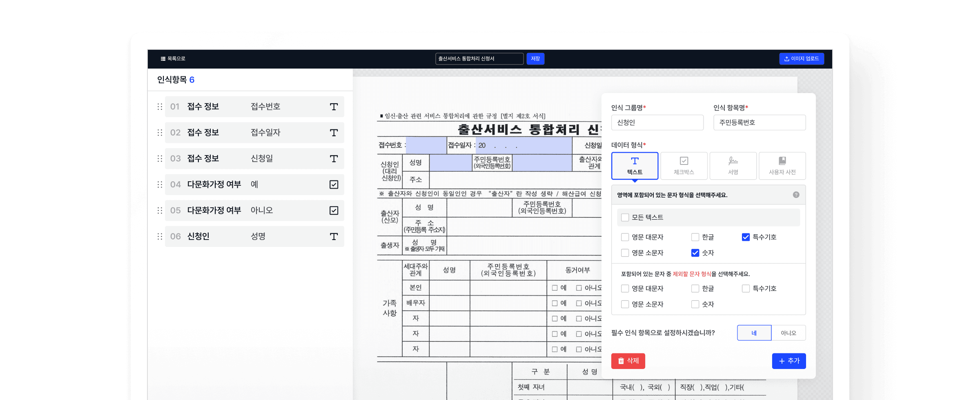Select the 텍스트 data format tab
The height and width of the screenshot is (400, 980).
click(635, 166)
